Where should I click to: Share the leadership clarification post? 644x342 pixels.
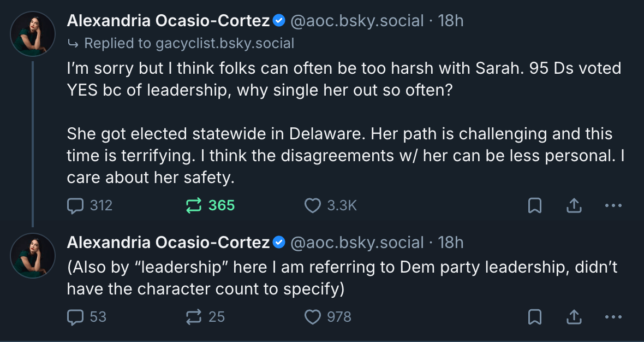574,317
